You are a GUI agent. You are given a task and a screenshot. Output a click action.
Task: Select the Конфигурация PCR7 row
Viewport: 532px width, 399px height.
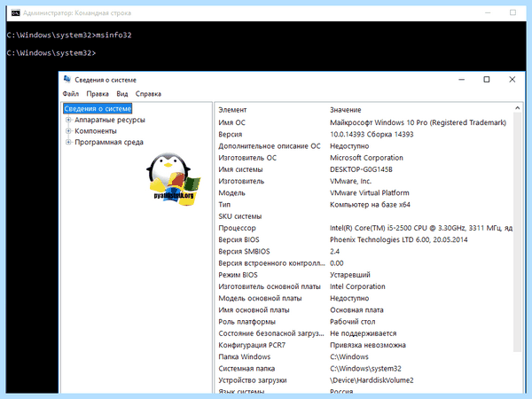click(x=364, y=345)
